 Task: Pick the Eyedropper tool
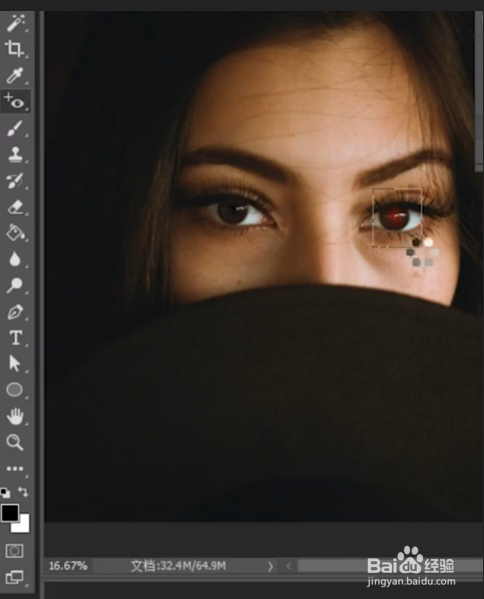pos(15,75)
